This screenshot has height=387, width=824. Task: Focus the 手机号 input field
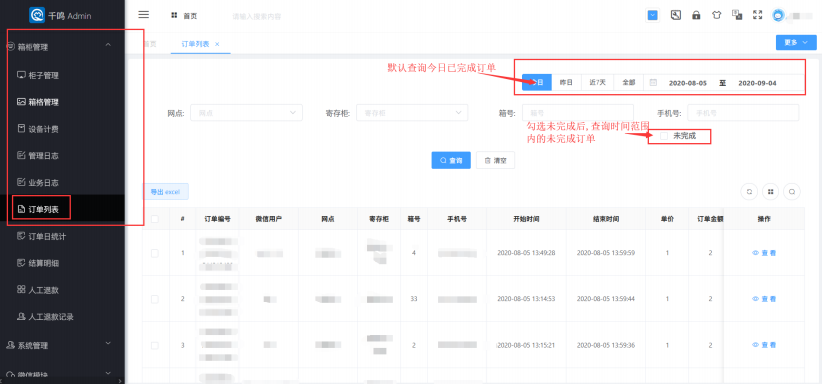click(743, 113)
